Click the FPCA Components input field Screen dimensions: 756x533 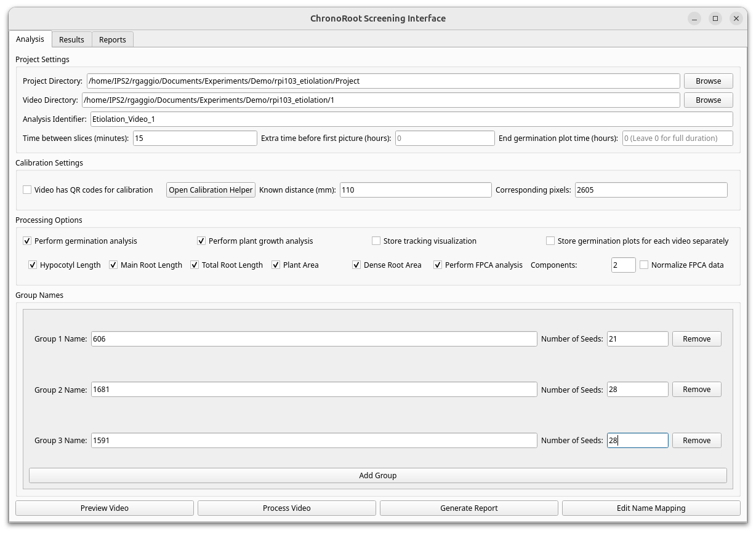tap(623, 265)
